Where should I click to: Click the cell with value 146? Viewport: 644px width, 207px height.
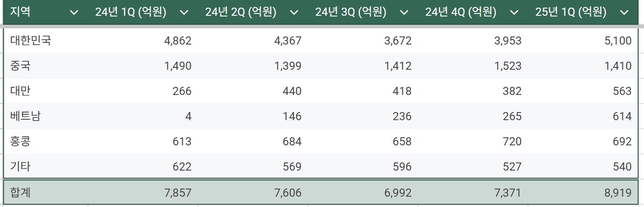(x=253, y=117)
